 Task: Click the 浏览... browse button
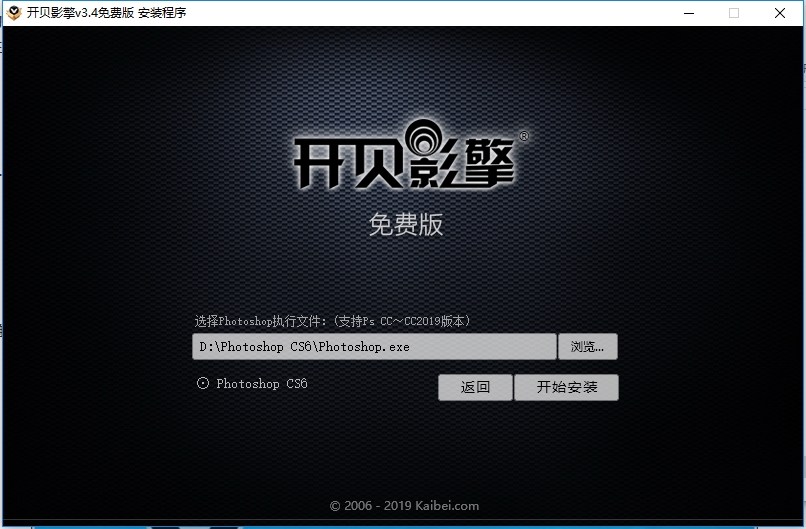[x=588, y=346]
